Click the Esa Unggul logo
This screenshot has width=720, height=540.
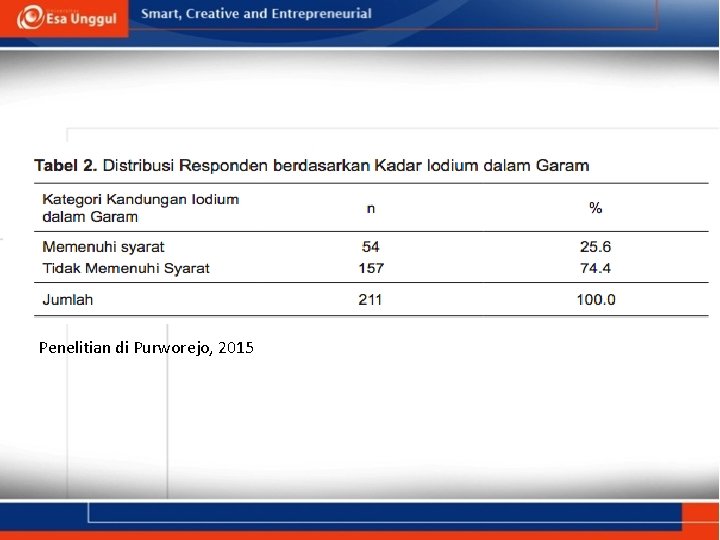[67, 17]
